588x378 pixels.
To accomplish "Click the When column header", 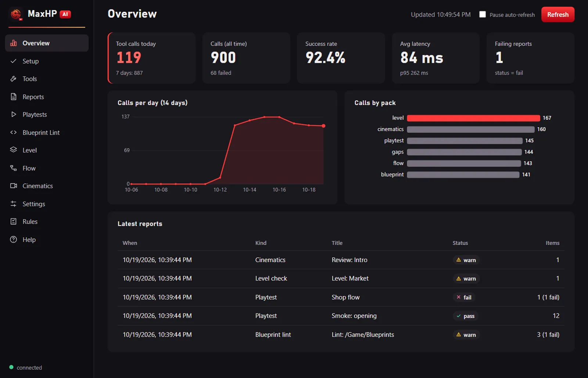I will [130, 243].
